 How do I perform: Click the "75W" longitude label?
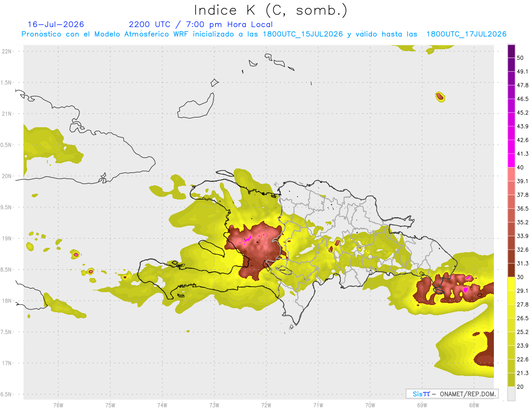110,405
